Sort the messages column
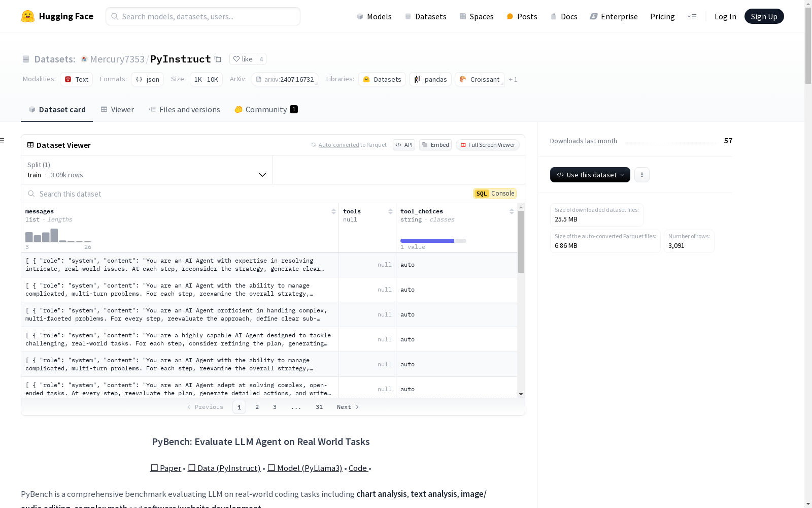This screenshot has width=812, height=508. 333,211
